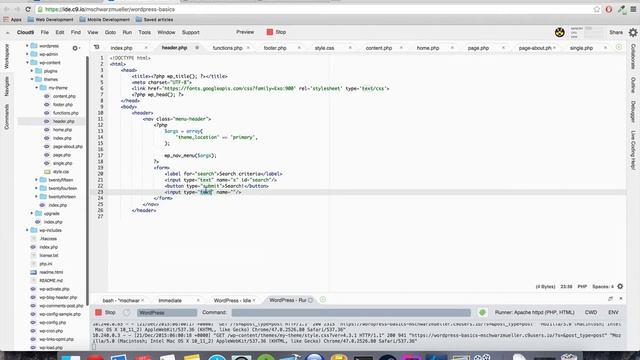Add a new terminal tab with the plus icon
This screenshot has height=360, width=640.
323,300
